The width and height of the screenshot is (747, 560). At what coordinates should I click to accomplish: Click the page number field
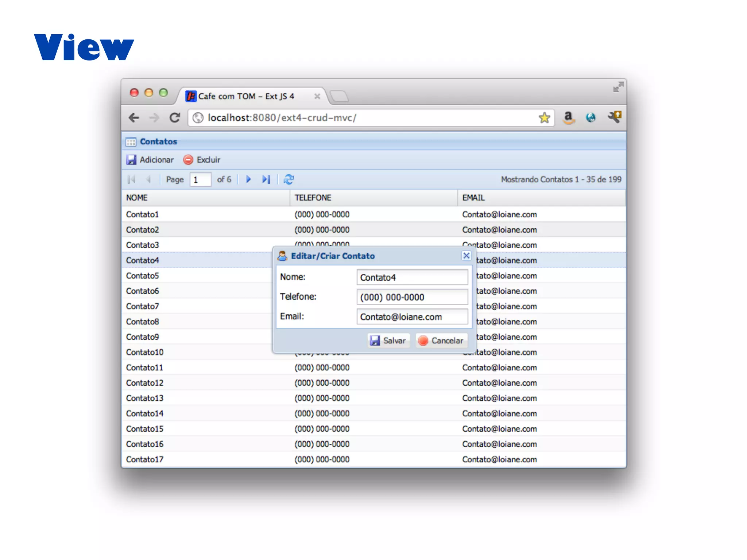click(200, 179)
